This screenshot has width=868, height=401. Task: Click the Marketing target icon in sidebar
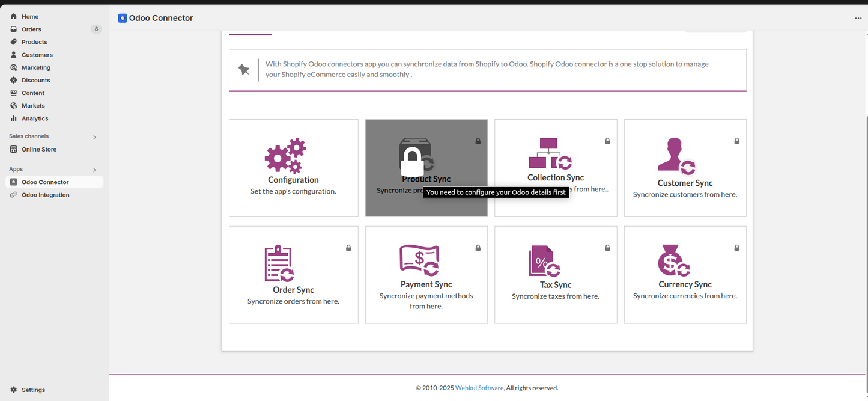[x=14, y=67]
